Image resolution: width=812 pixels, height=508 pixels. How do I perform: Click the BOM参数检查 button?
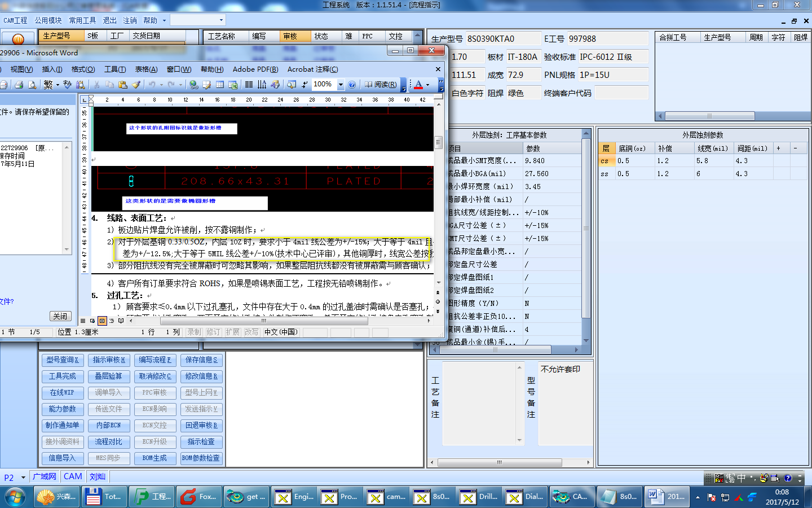pyautogui.click(x=201, y=458)
